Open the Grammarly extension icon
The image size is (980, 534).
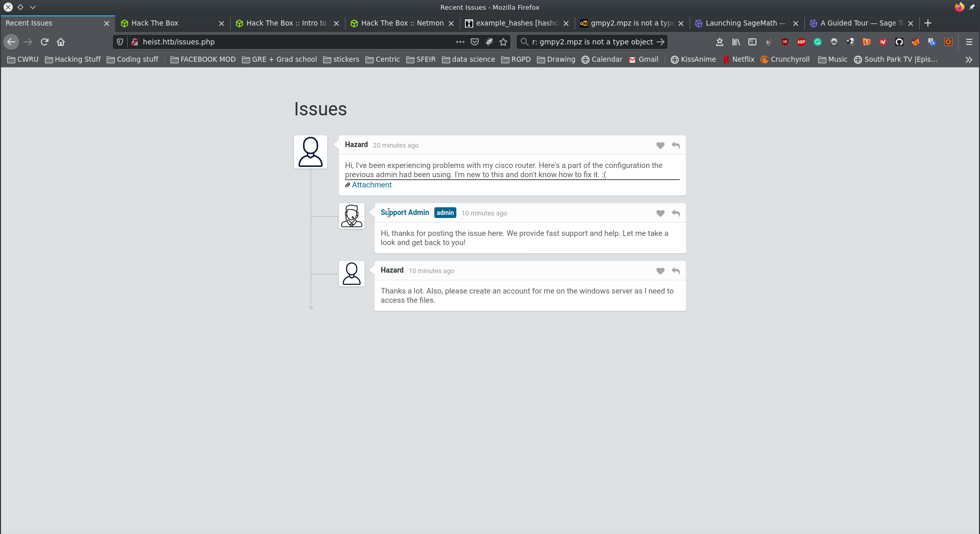click(817, 42)
